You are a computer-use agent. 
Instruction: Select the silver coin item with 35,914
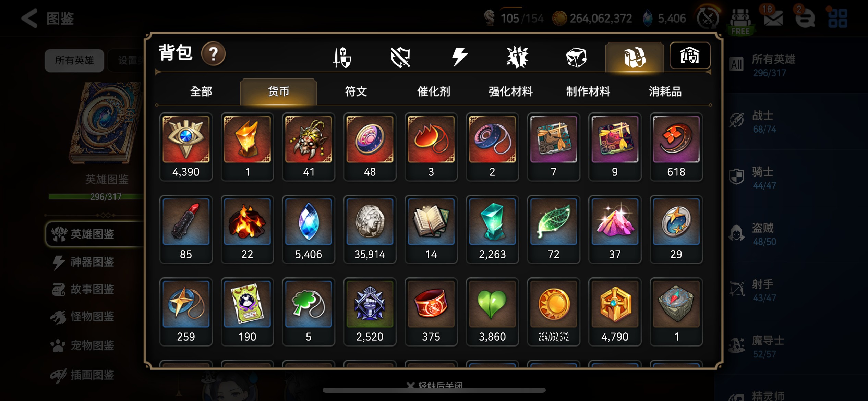pyautogui.click(x=370, y=229)
